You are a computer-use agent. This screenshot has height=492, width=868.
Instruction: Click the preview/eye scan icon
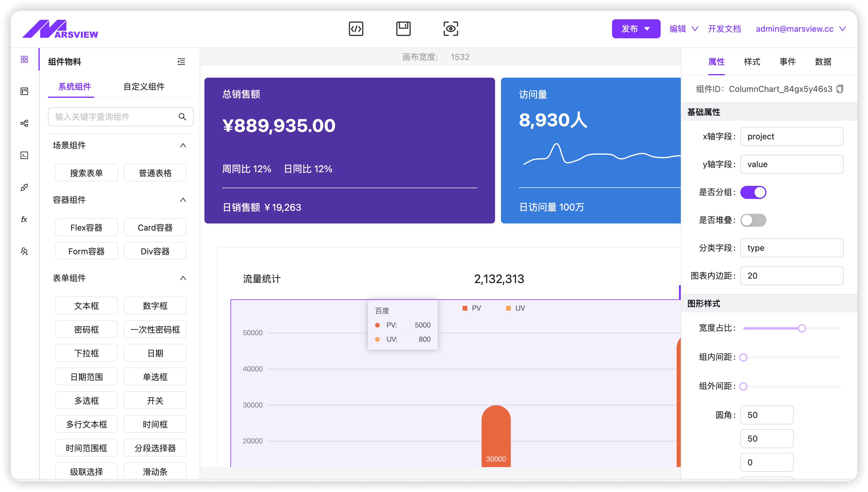(x=451, y=29)
